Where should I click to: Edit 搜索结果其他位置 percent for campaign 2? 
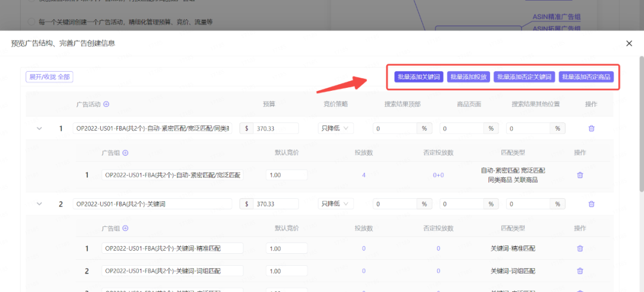(x=528, y=204)
